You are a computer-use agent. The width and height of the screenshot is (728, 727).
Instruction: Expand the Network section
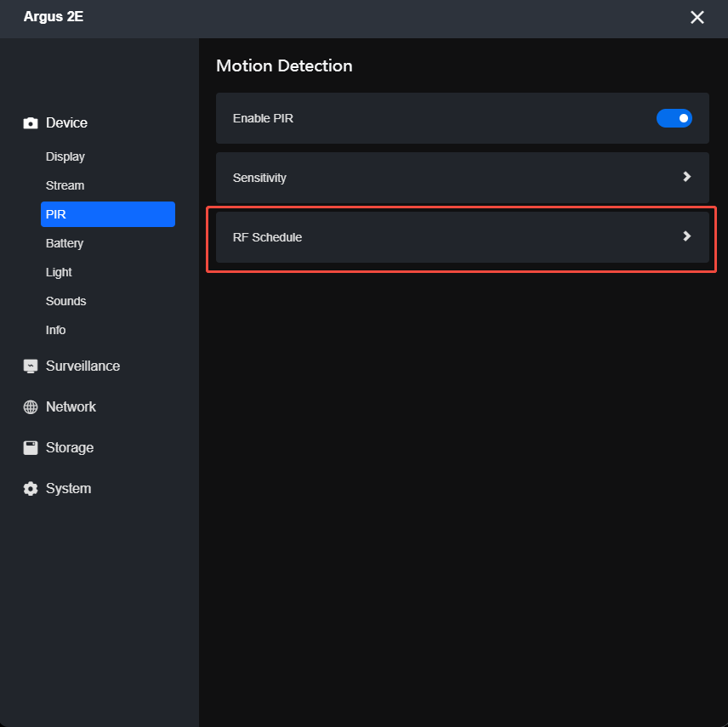click(71, 407)
